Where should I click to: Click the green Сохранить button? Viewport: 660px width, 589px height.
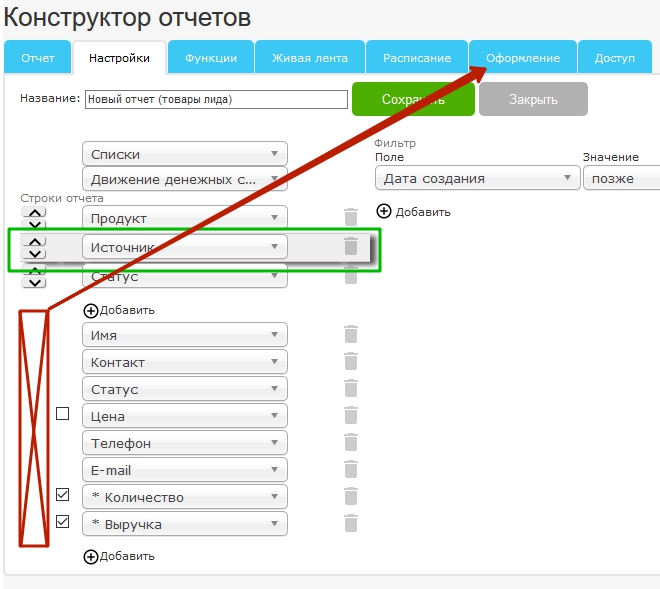click(x=412, y=99)
